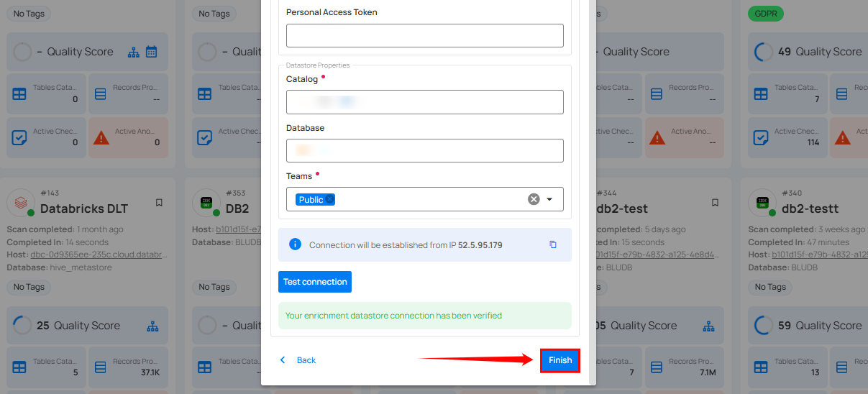Click the GDPR tag
868x394 pixels.
pos(765,14)
